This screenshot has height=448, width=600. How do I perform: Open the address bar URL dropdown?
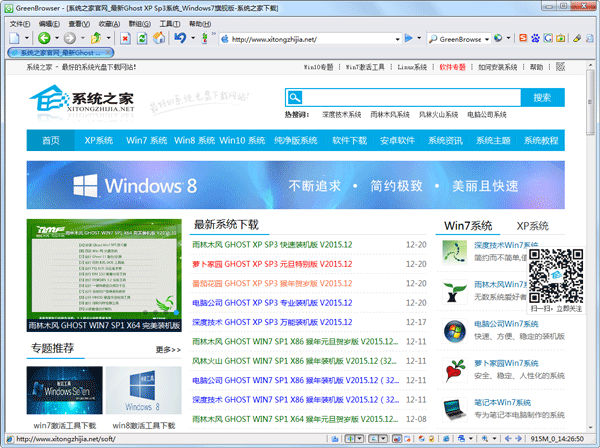click(x=396, y=38)
